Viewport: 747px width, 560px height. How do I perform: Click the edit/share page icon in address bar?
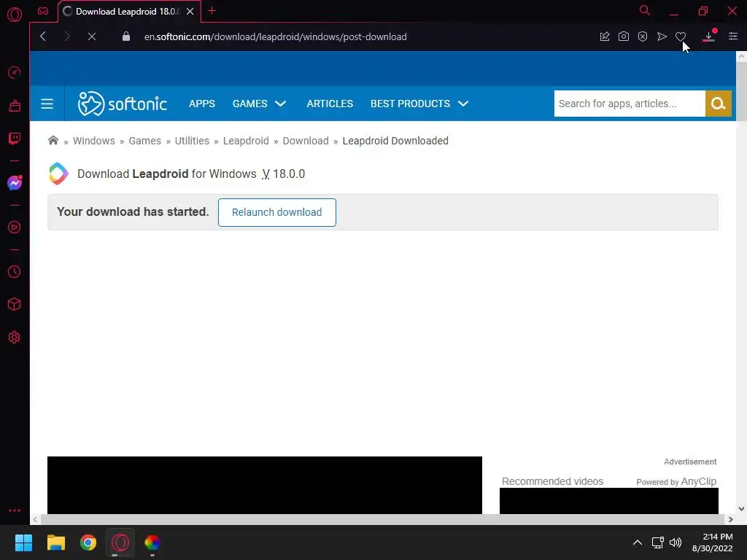[605, 36]
